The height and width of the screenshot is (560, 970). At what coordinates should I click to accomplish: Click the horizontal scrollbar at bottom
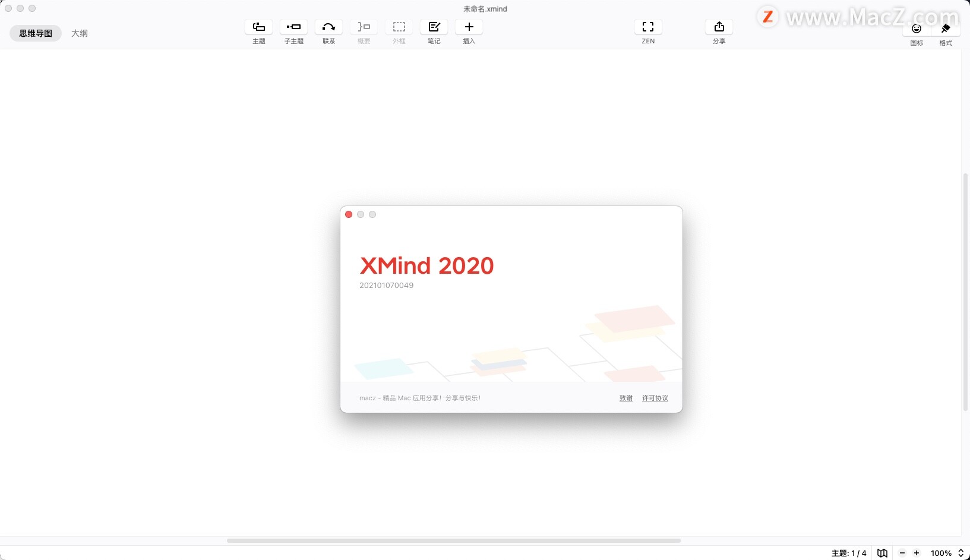[x=454, y=540]
